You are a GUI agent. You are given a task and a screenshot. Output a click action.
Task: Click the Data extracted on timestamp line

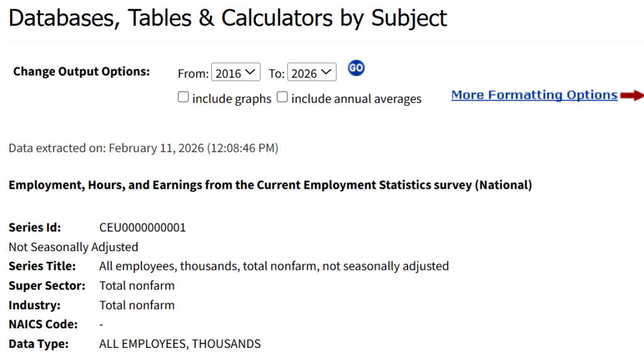tap(143, 148)
